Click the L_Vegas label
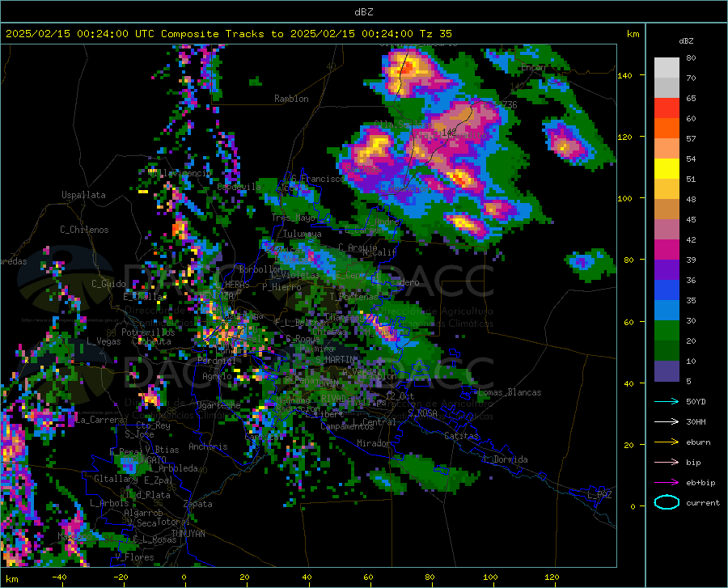 coord(104,341)
